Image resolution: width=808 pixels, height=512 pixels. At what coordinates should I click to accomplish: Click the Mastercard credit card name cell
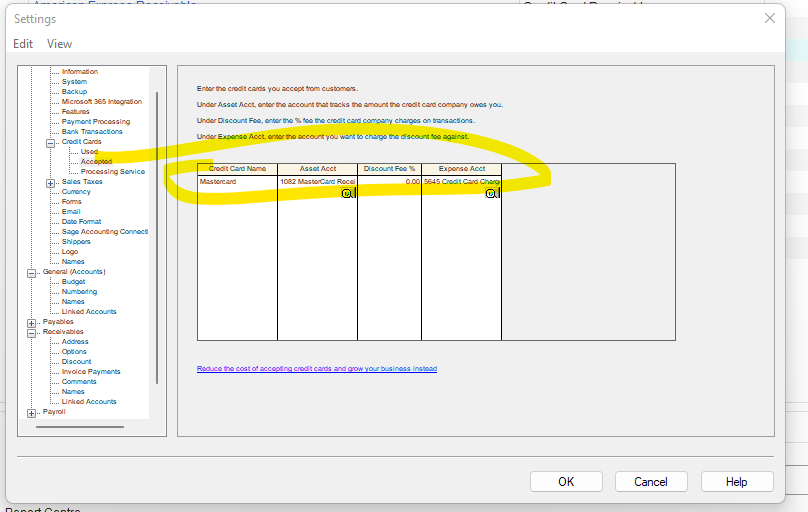tap(237, 182)
